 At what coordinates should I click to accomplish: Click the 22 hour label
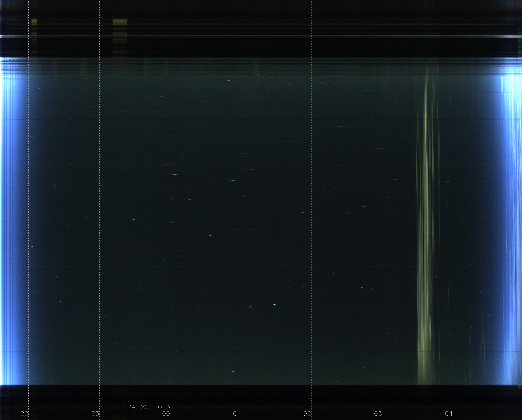coord(24,414)
